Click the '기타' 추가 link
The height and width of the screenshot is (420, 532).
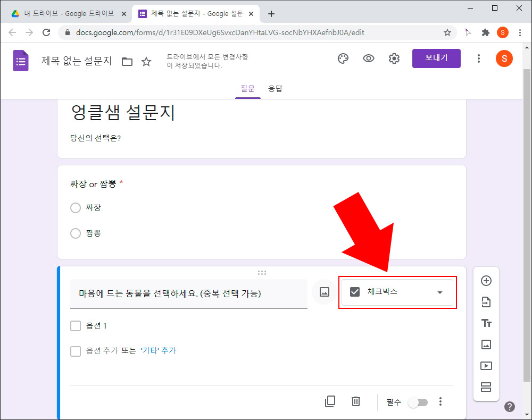pyautogui.click(x=158, y=351)
